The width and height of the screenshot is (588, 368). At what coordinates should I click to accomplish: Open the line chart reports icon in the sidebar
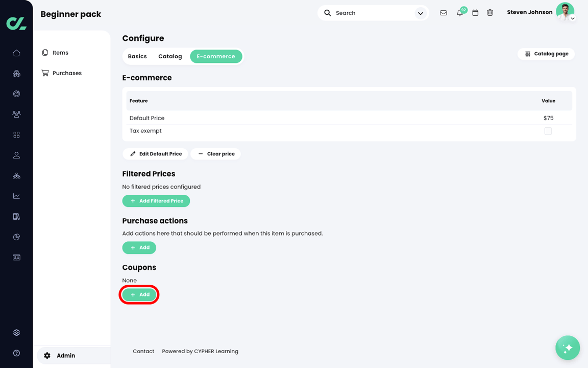(x=16, y=196)
